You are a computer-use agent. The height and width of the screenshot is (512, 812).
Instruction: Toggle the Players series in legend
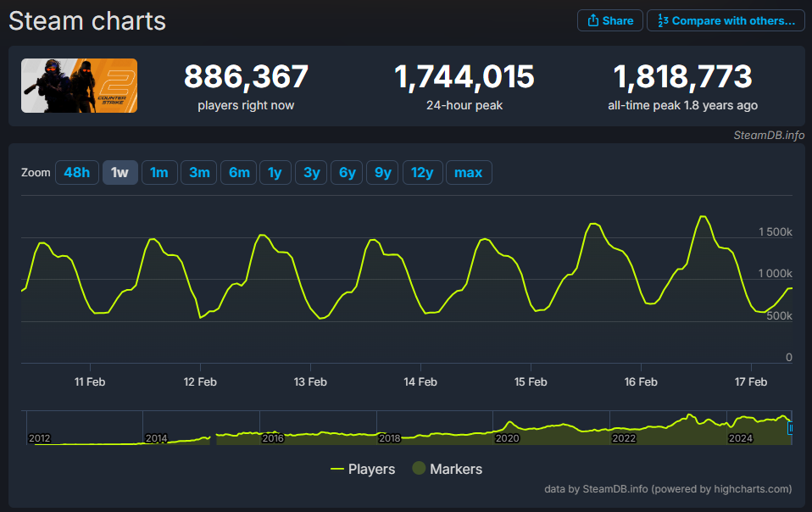(x=363, y=469)
